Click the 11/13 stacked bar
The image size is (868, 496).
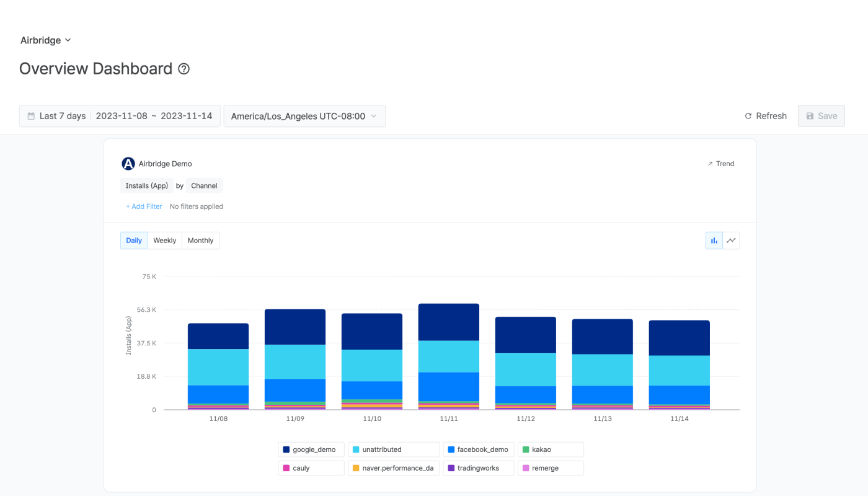click(603, 365)
